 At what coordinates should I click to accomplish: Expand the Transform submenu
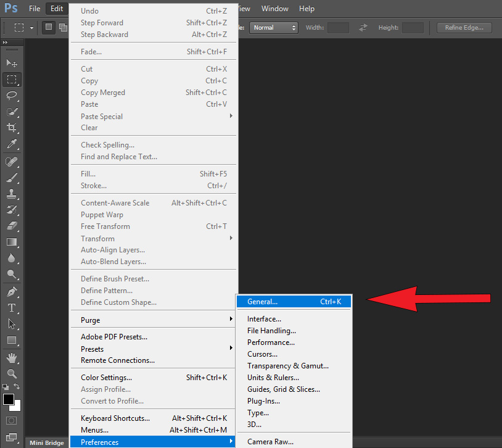123,238
